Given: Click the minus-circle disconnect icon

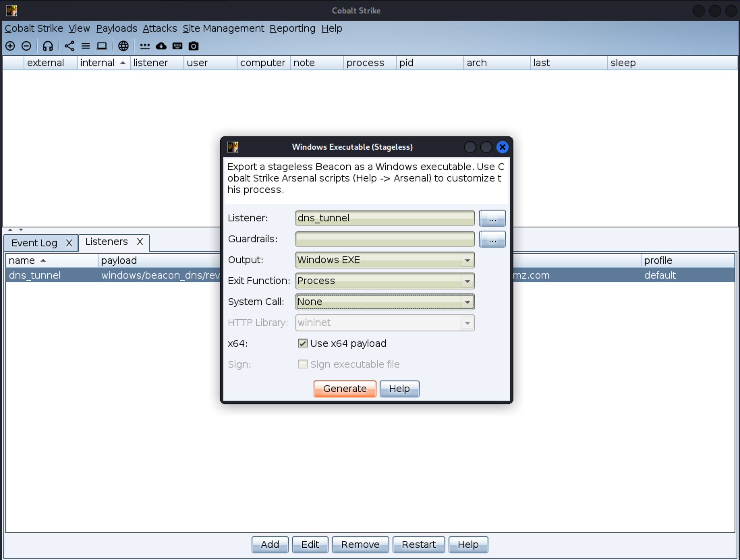Looking at the screenshot, I should [26, 46].
